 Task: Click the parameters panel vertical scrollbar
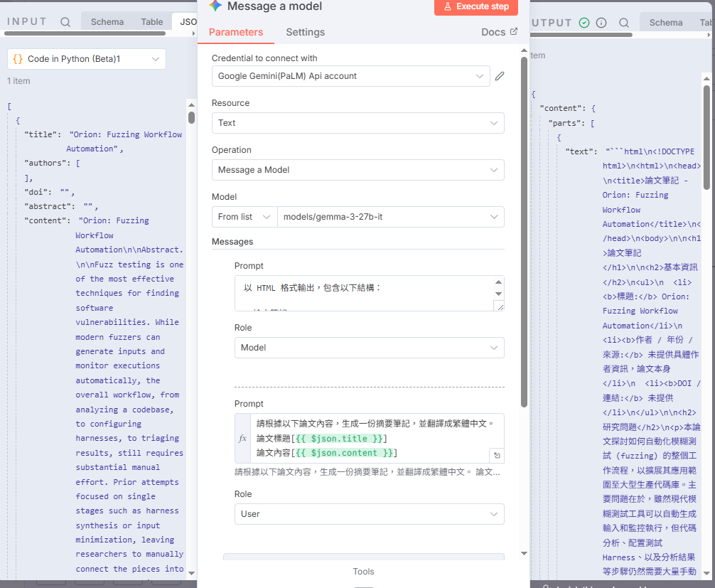524,232
